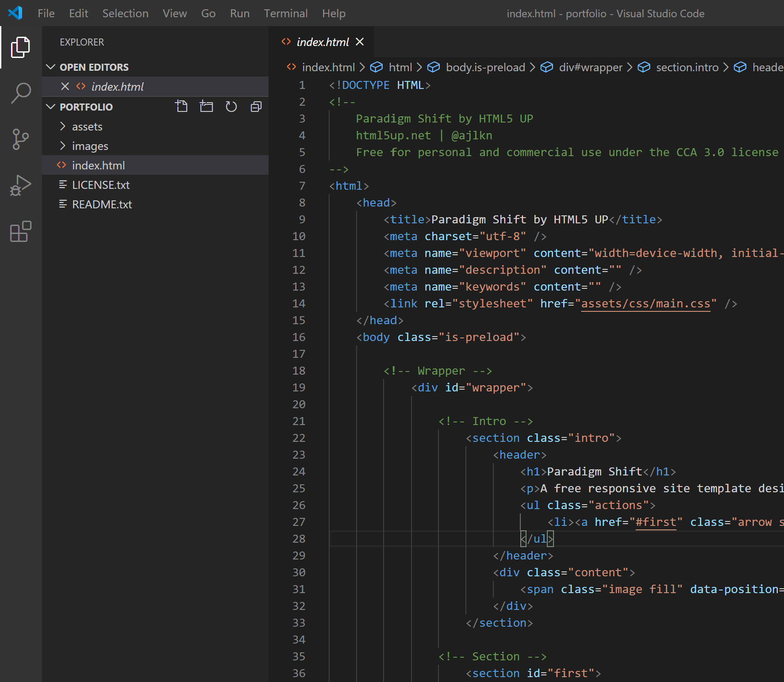Follow the assets/css/main.css link
This screenshot has height=682, width=784.
tap(646, 304)
